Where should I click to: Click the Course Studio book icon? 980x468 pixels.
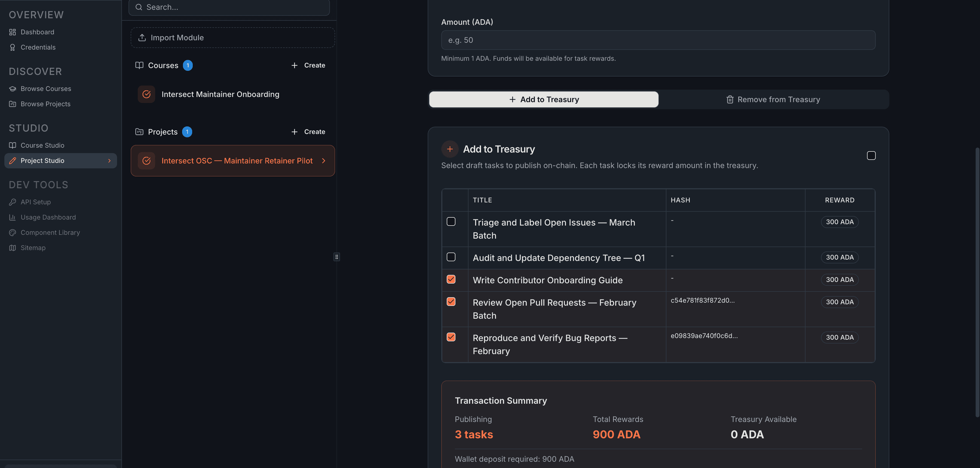pyautogui.click(x=13, y=145)
